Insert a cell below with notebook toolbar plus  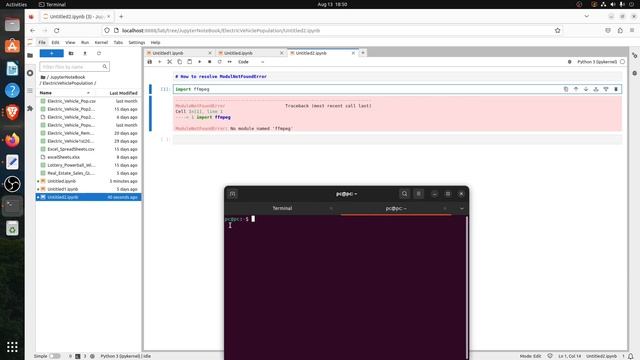[160, 62]
